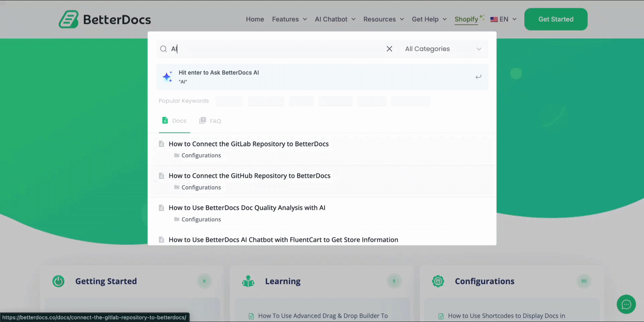
Task: Click Configurations under GitLab Repository result
Action: click(x=201, y=155)
